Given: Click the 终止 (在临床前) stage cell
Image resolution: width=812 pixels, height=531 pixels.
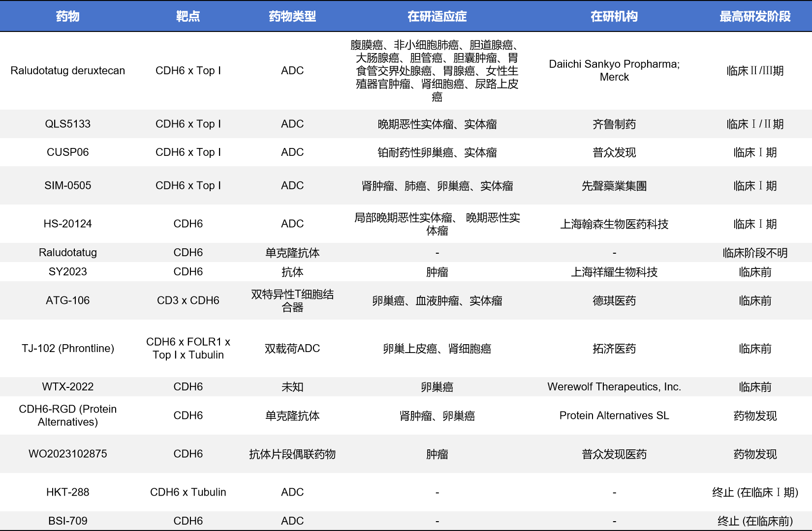Looking at the screenshot, I should tap(755, 521).
